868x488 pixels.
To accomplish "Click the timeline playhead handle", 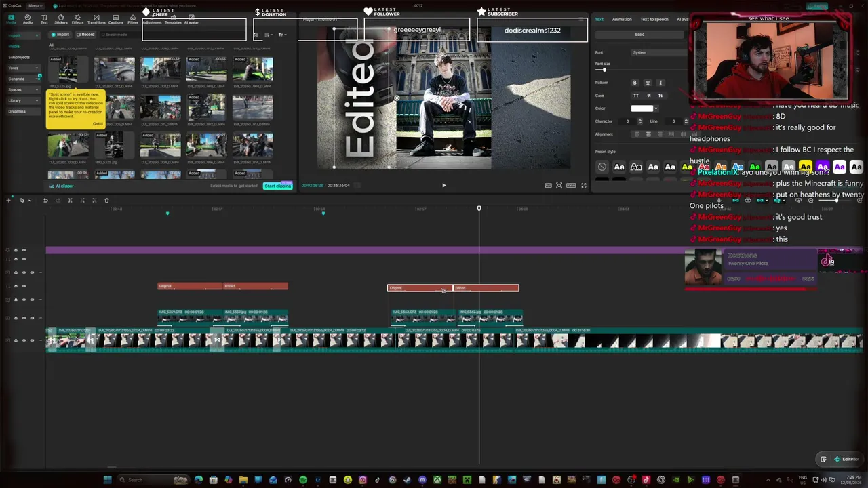I will click(479, 208).
